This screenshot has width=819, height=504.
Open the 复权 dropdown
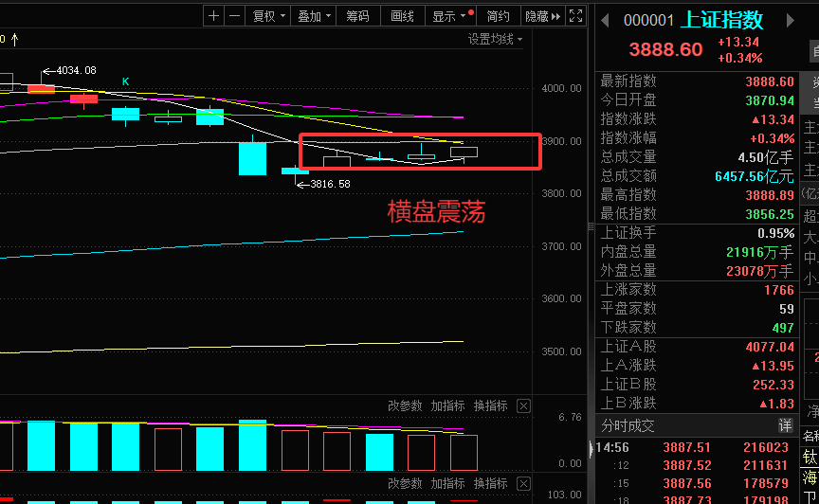click(x=268, y=16)
